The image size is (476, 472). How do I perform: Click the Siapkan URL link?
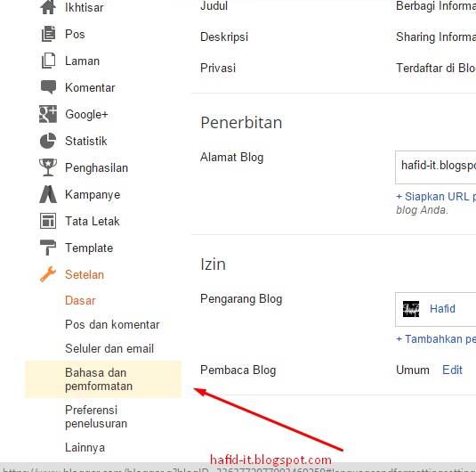(x=436, y=197)
